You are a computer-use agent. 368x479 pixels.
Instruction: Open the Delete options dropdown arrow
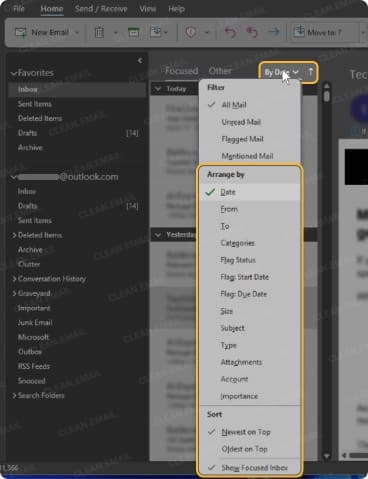116,33
